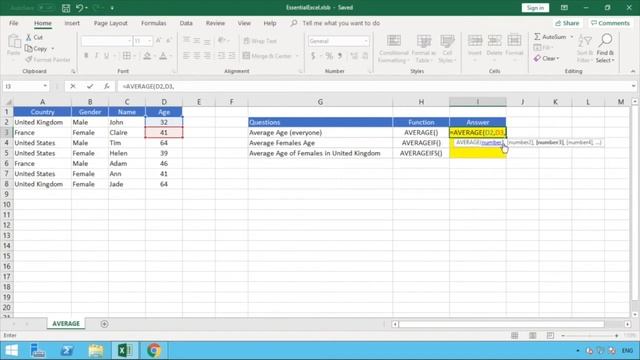Expand the AutoSum dropdown arrow
640x360 pixels.
[571, 37]
